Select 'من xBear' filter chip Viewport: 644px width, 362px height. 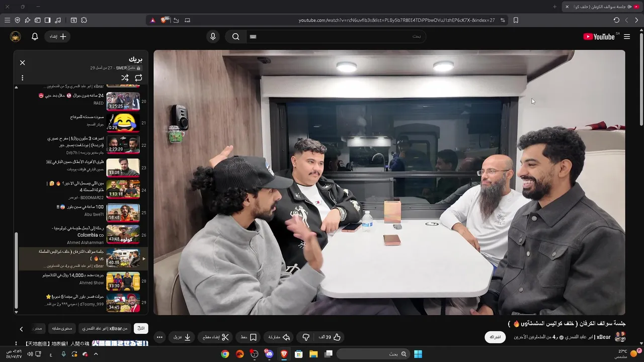105,328
